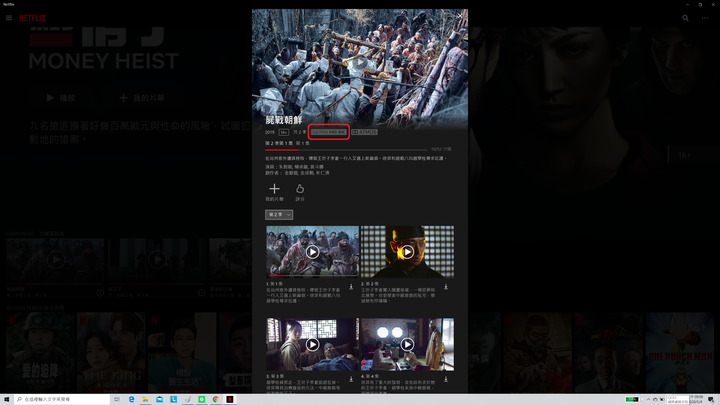The height and width of the screenshot is (405, 720).
Task: Open info icon of first continue-watching item
Action: pos(100,292)
